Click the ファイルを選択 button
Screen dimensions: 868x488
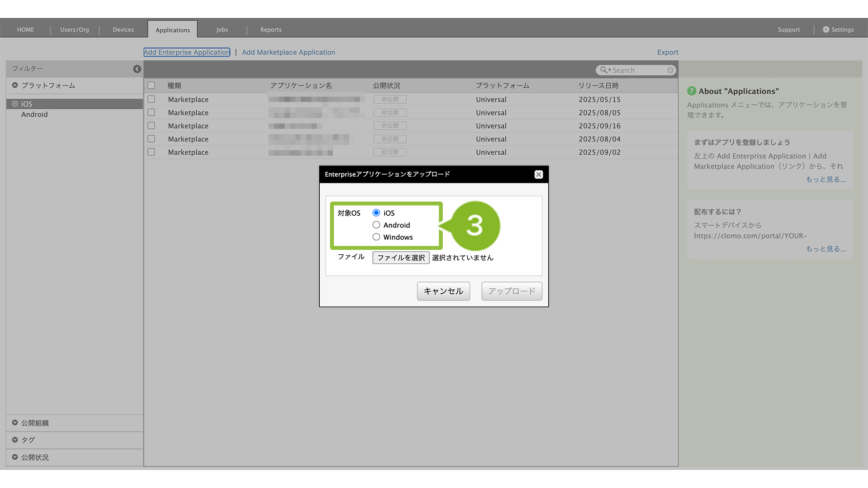pos(401,258)
